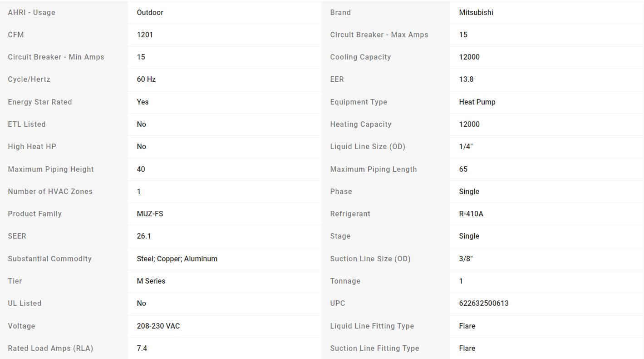Click the Liquid Line Fitting Type label

372,326
